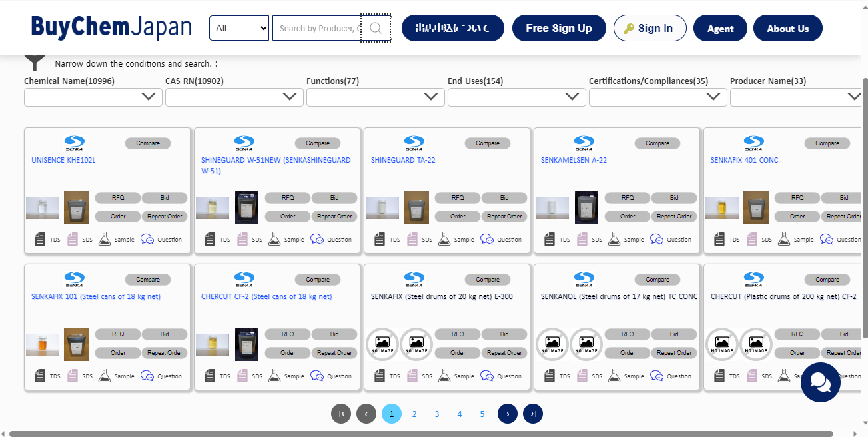
Task: Focus the Search by Producer input field
Action: tap(317, 28)
